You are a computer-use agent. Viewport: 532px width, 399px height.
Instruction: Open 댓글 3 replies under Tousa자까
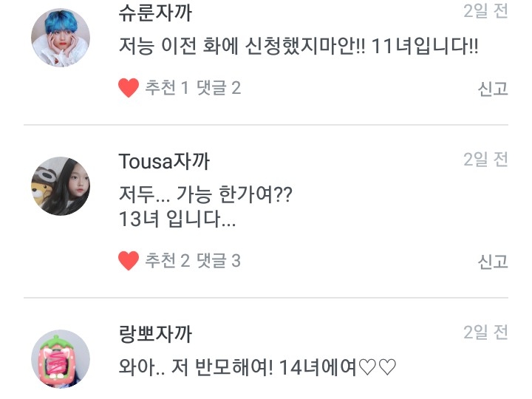(219, 261)
